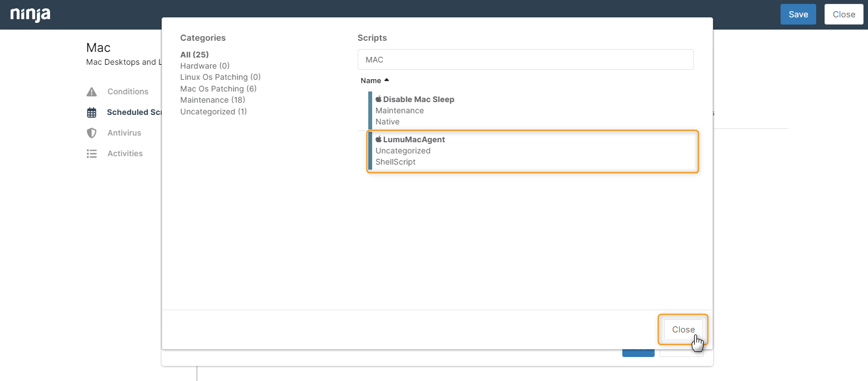
Task: Select the All (25) category
Action: point(194,55)
